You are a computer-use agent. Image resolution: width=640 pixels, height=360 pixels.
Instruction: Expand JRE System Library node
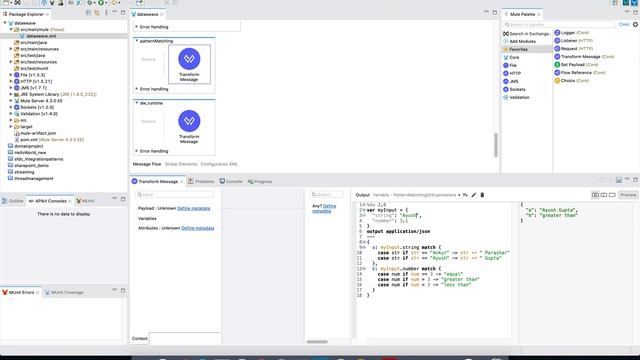point(11,94)
